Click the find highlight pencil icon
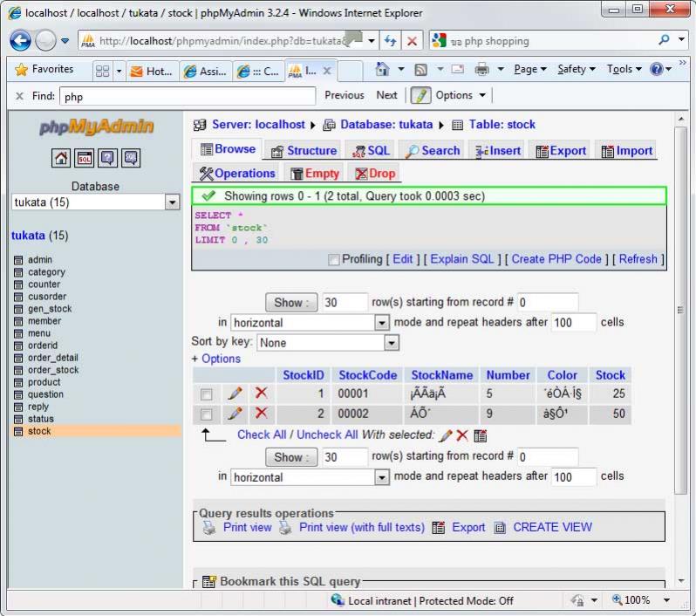Screen dimensions: 696x616 pyautogui.click(x=420, y=95)
